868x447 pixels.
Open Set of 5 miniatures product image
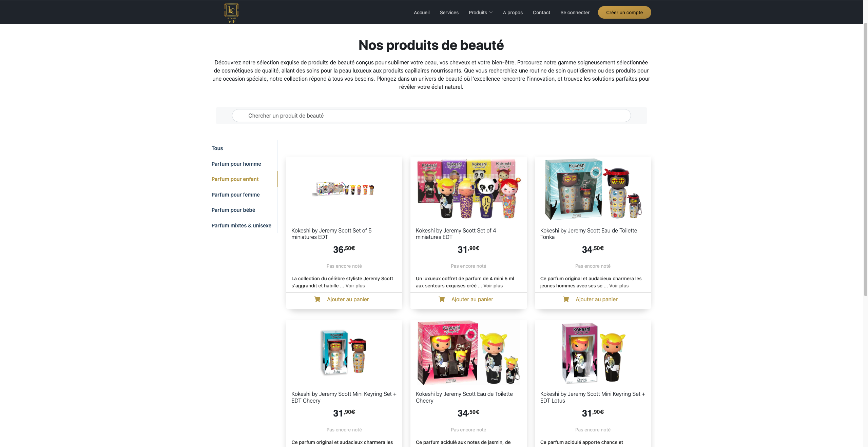(x=344, y=189)
